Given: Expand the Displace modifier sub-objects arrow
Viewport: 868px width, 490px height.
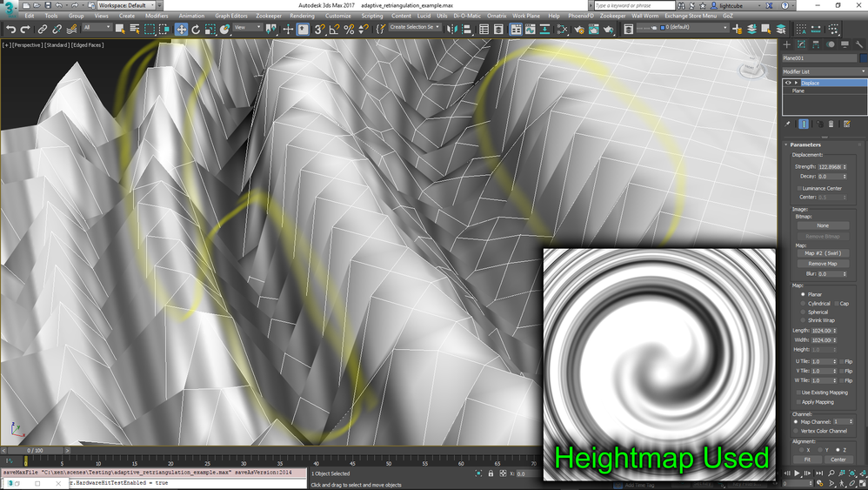Looking at the screenshot, I should click(x=796, y=83).
